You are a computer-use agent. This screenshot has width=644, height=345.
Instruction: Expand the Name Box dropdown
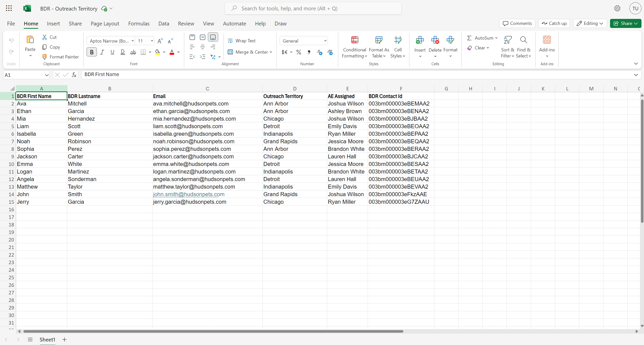coord(47,75)
